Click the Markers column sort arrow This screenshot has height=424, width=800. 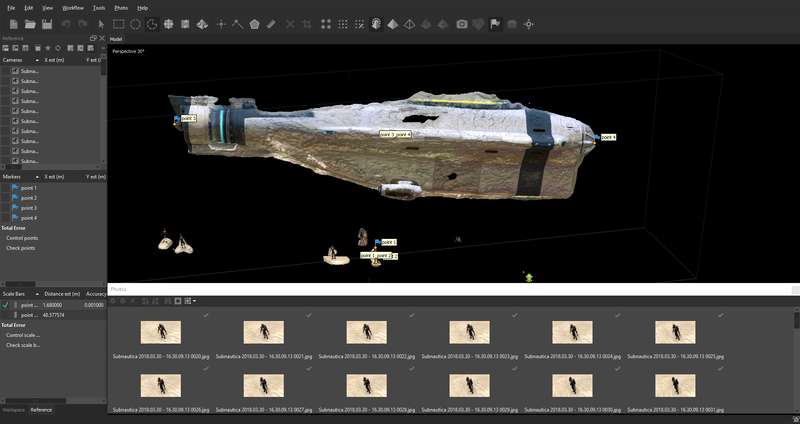pyautogui.click(x=37, y=177)
